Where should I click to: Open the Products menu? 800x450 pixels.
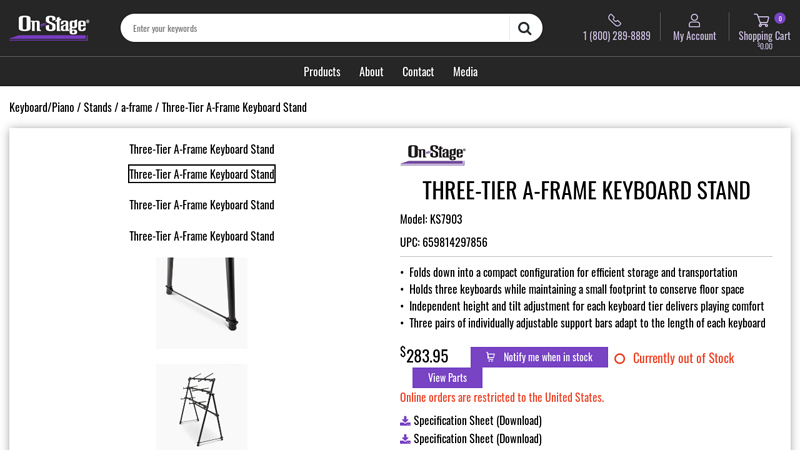(322, 72)
